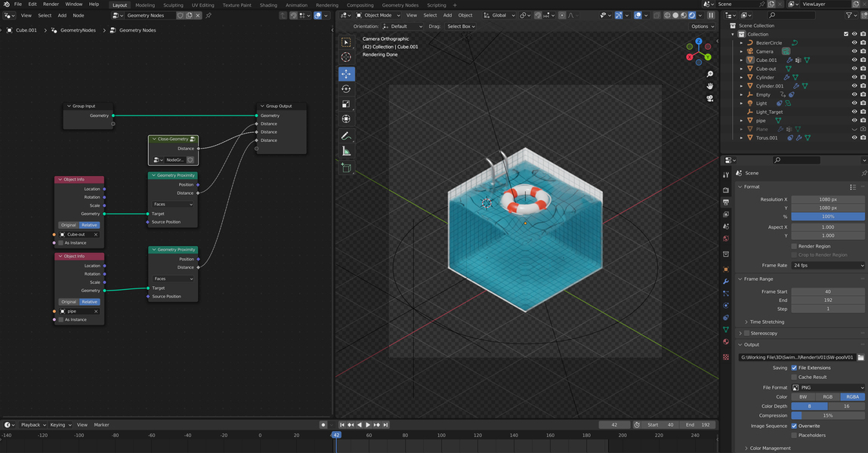
Task: Open the Modifiers wrench properties tab
Action: [726, 282]
